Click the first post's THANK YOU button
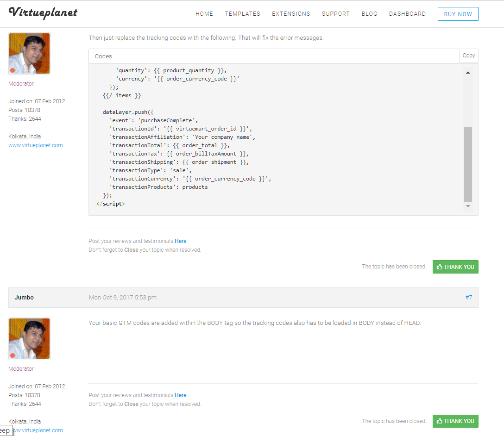Image resolution: width=504 pixels, height=436 pixels. click(x=455, y=267)
